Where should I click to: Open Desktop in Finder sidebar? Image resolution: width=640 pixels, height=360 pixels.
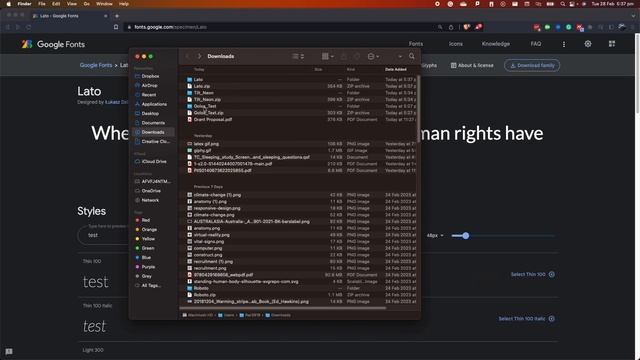(150, 113)
